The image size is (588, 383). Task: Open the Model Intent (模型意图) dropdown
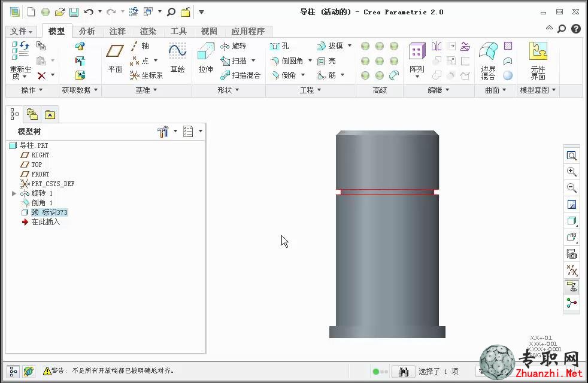pos(538,90)
